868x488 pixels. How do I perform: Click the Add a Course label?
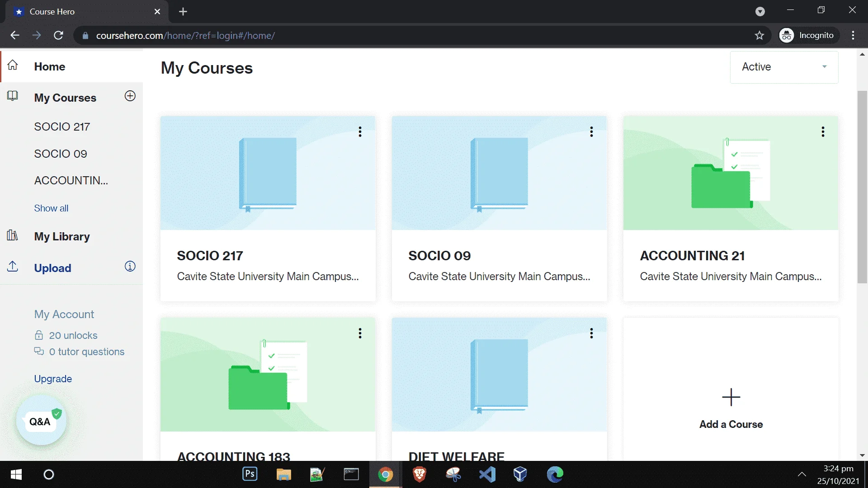731,424
